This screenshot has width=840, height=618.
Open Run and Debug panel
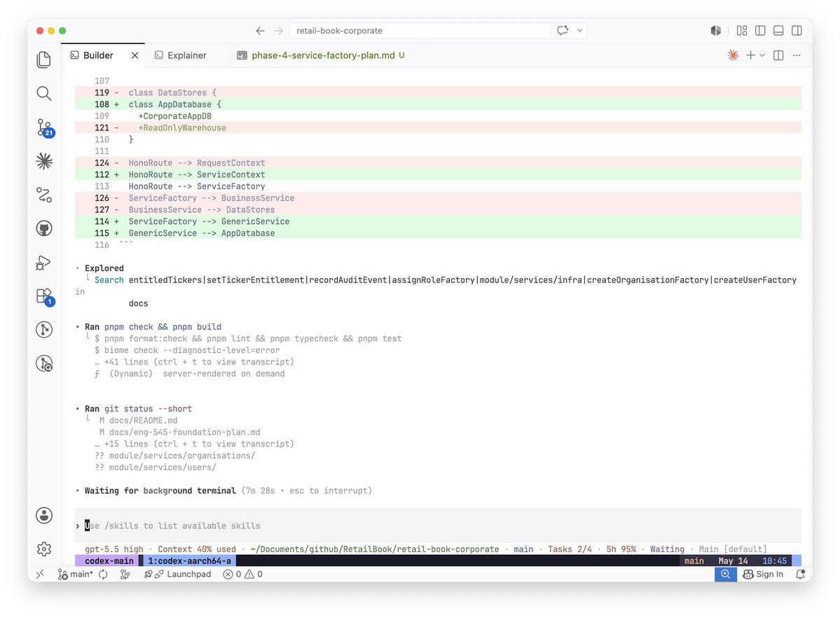point(44,262)
